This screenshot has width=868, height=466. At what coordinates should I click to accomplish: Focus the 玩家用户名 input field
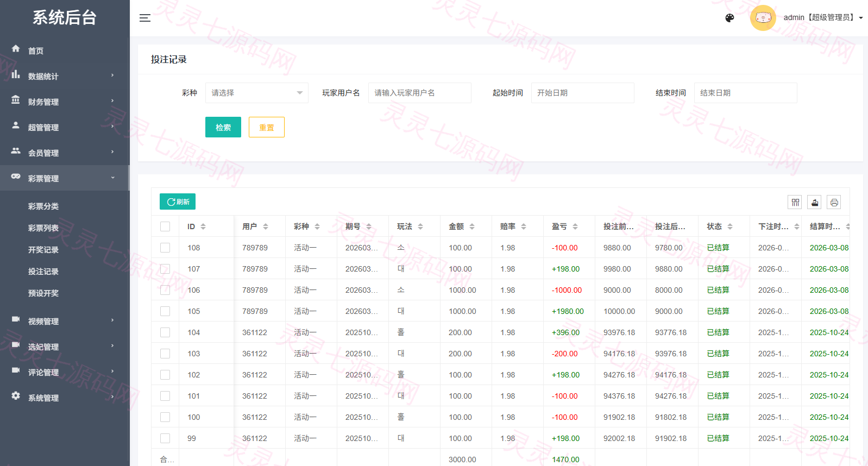420,93
